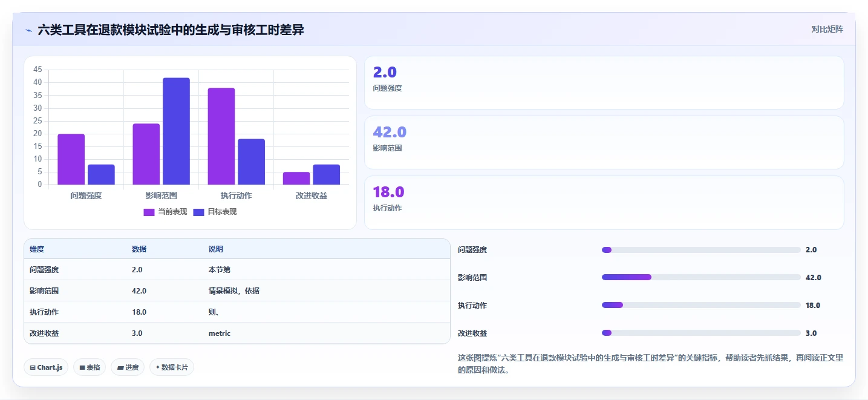Click the 42.0 value in the table
868x400 pixels.
tap(139, 291)
